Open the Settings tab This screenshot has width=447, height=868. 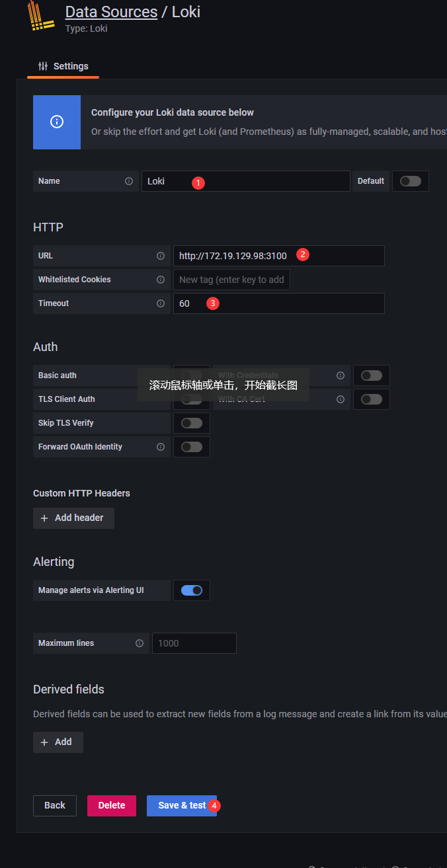click(63, 66)
